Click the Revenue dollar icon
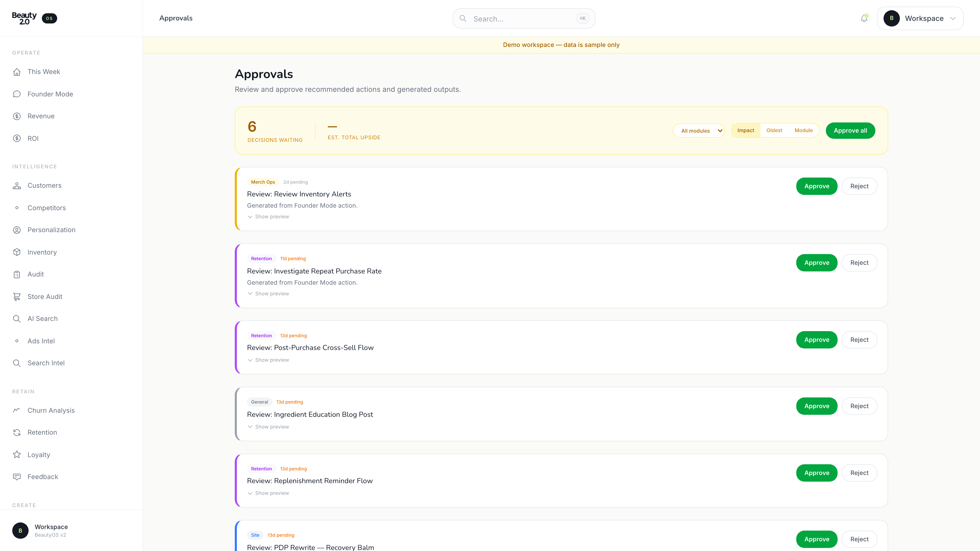Image resolution: width=980 pixels, height=551 pixels. click(x=17, y=116)
